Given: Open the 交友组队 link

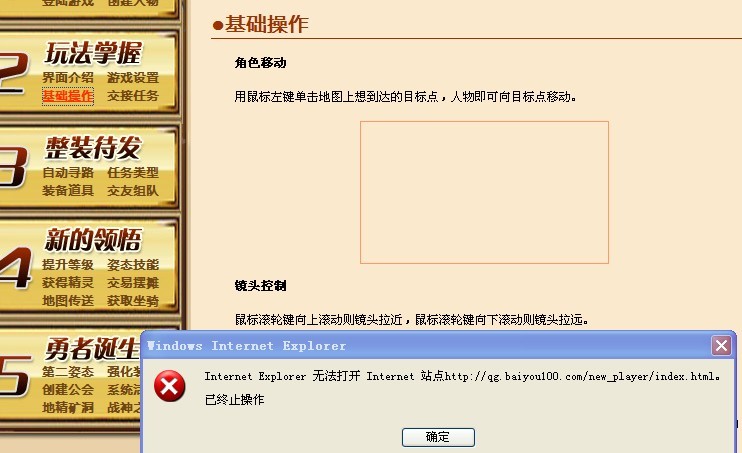Looking at the screenshot, I should [133, 190].
